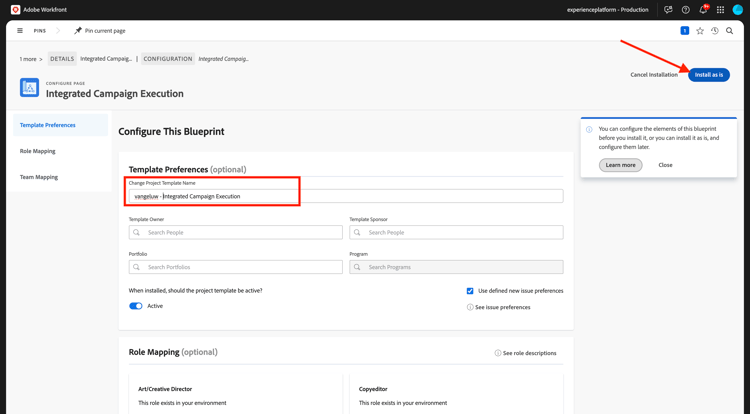Click the info icon next to See issue preferences
The width and height of the screenshot is (750, 414).
pyautogui.click(x=470, y=307)
